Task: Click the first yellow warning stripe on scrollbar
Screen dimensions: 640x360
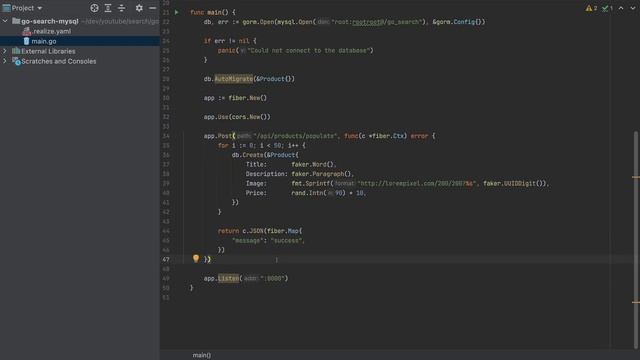Action: point(636,177)
